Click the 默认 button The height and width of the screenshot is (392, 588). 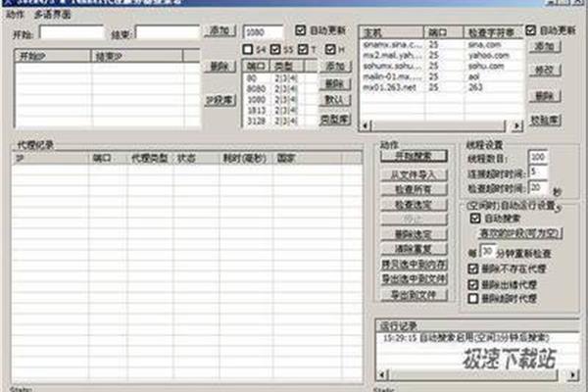point(335,100)
